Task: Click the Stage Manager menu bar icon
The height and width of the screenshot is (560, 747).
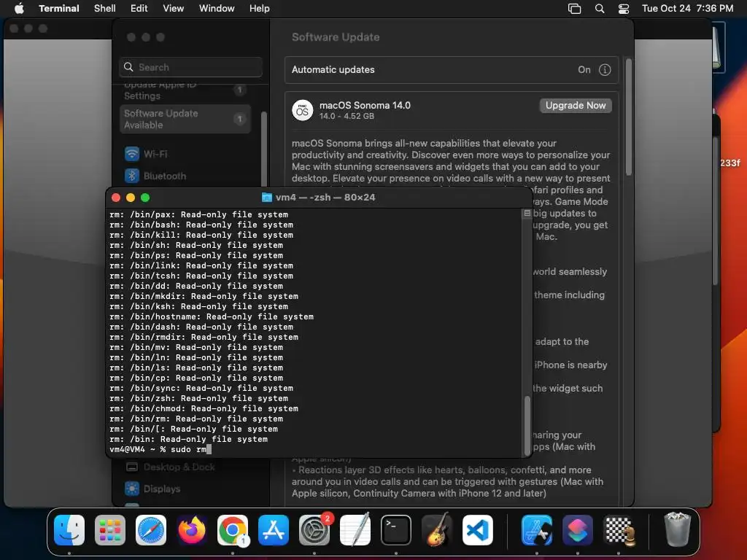Action: (575, 9)
